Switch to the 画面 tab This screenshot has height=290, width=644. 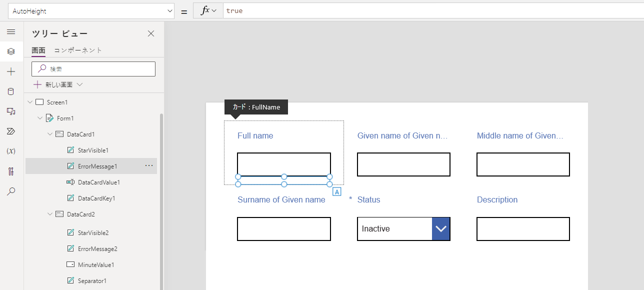pos(38,50)
